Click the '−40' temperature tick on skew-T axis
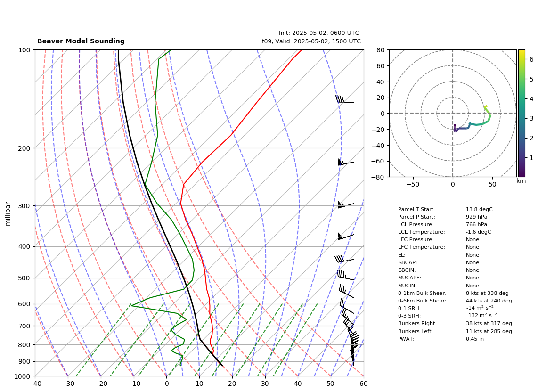The image size is (538, 392). [x=35, y=384]
